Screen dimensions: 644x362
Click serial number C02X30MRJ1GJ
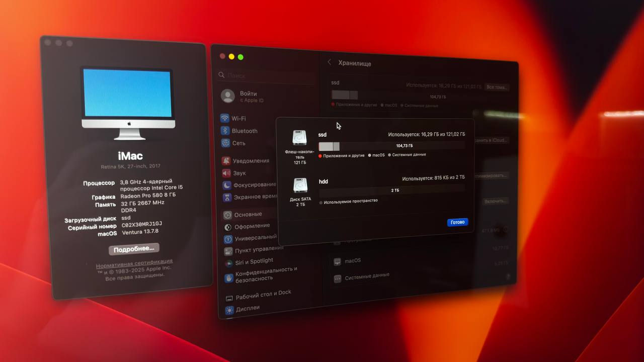point(141,224)
